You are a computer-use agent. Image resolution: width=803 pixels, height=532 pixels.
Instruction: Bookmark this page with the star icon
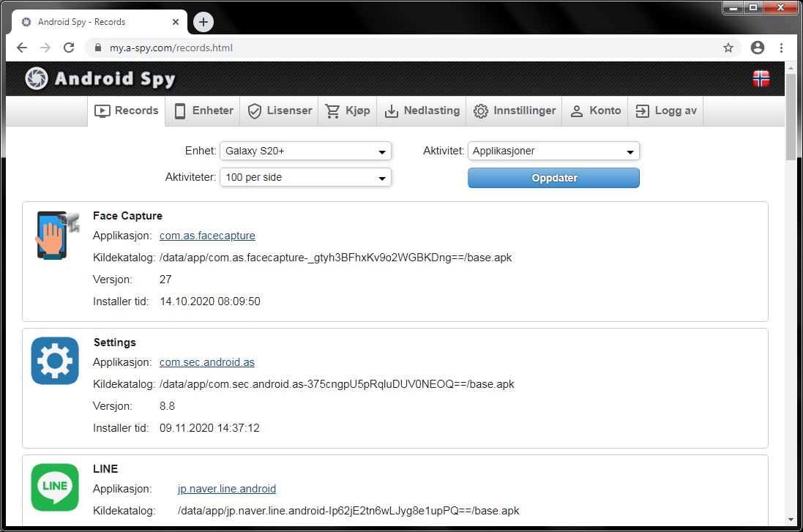tap(728, 48)
